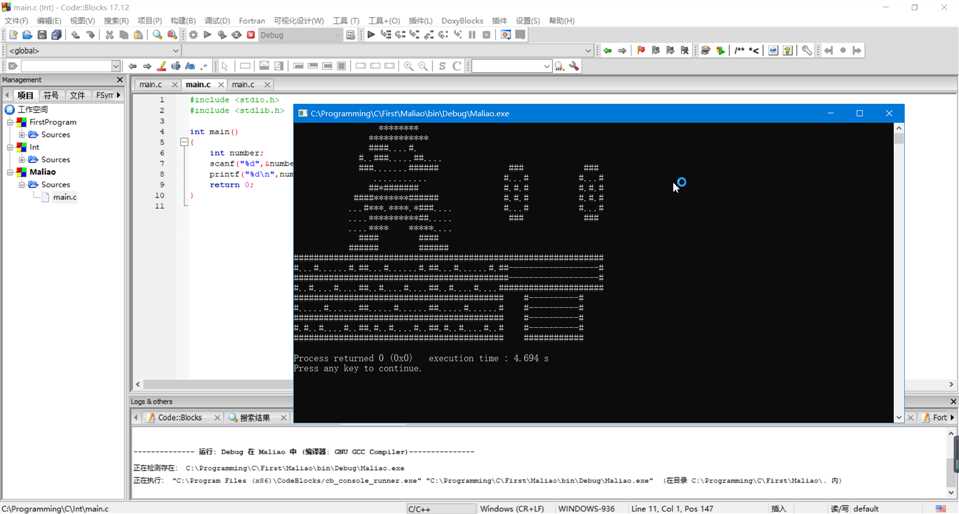959x514 pixels.
Task: Open the debugging windows icon
Action: click(506, 35)
